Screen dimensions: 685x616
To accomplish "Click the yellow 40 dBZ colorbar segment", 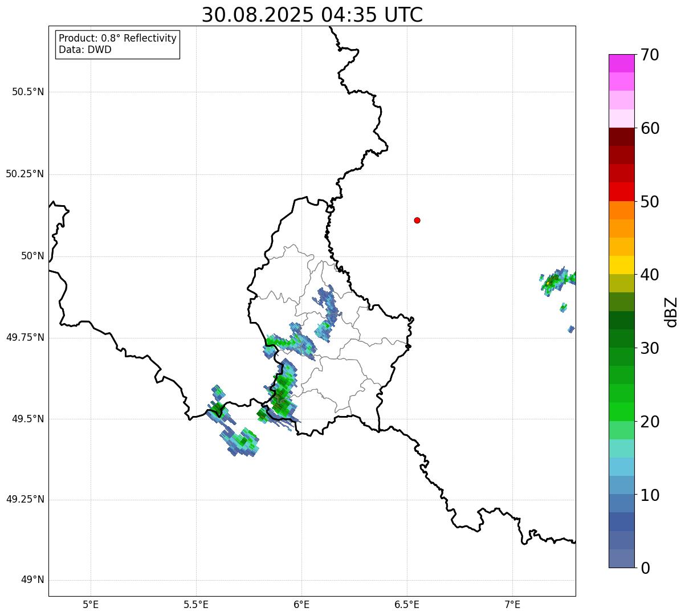I will click(x=622, y=265).
